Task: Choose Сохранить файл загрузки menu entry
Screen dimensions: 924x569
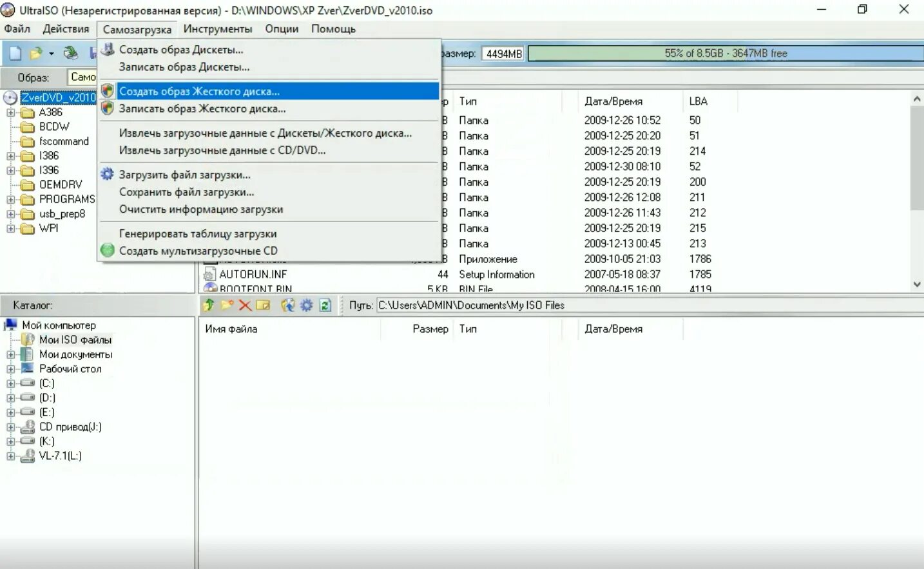Action: (x=269, y=192)
